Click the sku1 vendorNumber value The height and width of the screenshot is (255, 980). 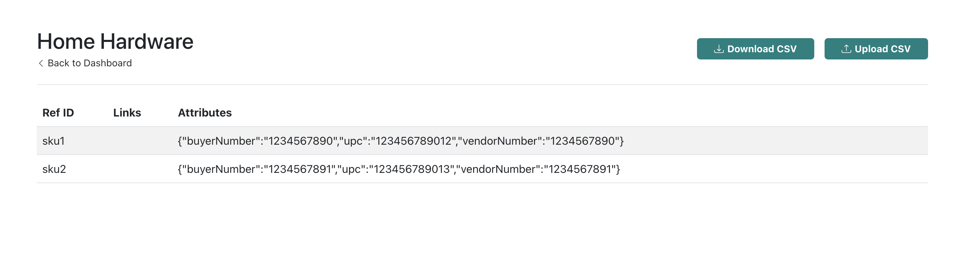pyautogui.click(x=582, y=141)
